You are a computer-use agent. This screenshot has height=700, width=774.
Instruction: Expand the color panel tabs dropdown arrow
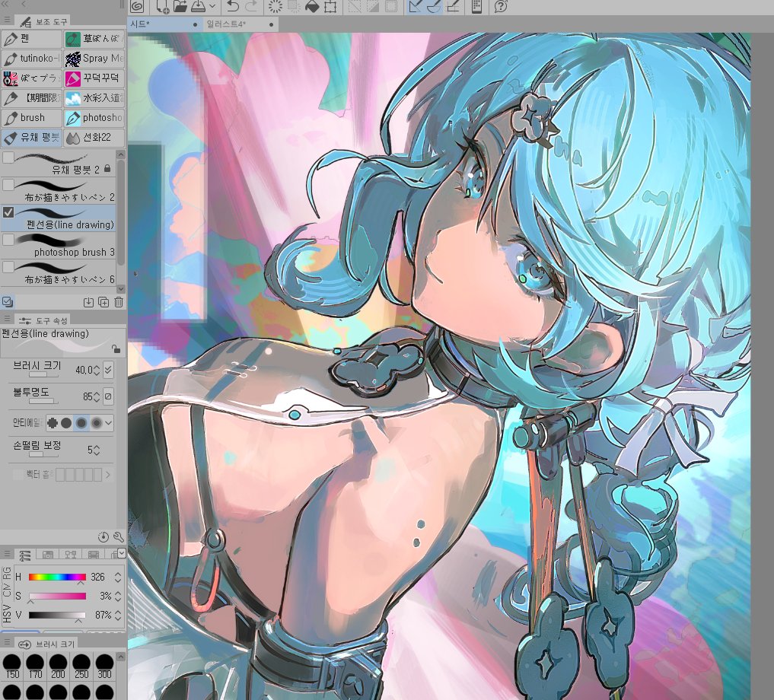[x=122, y=554]
